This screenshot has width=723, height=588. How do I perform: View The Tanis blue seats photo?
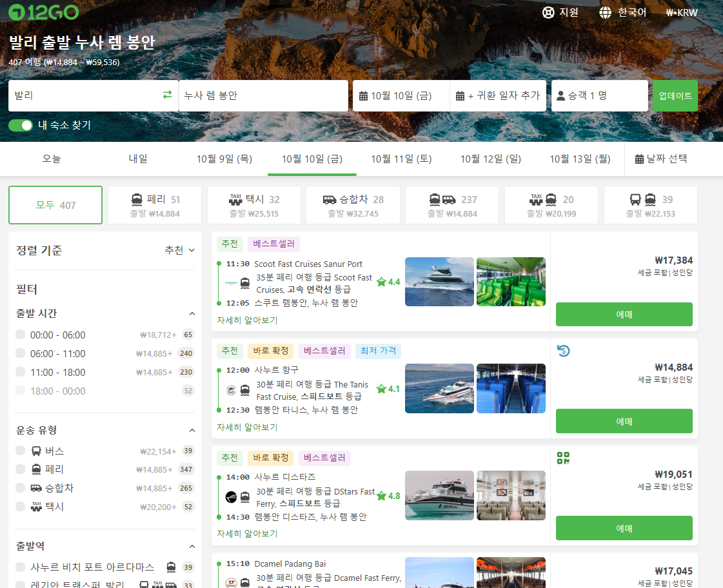tap(511, 389)
